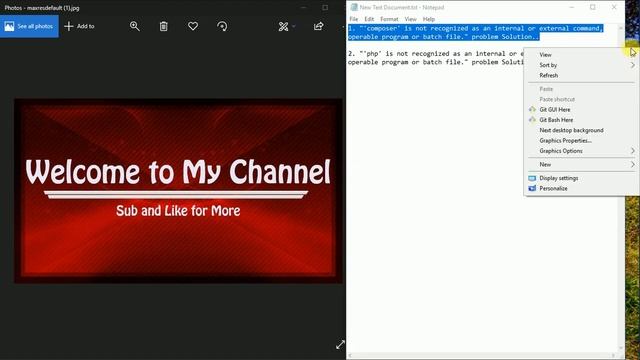
Task: Click See all photos button in Photos
Action: point(29,26)
